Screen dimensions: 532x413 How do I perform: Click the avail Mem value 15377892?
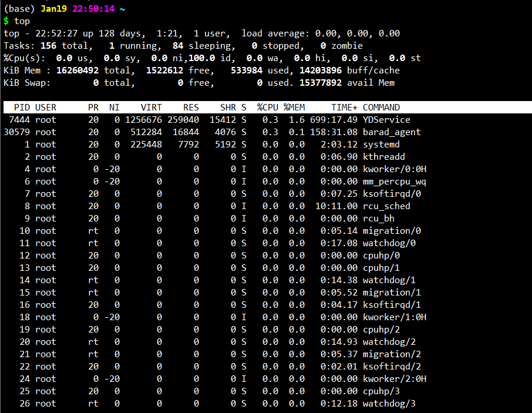321,83
